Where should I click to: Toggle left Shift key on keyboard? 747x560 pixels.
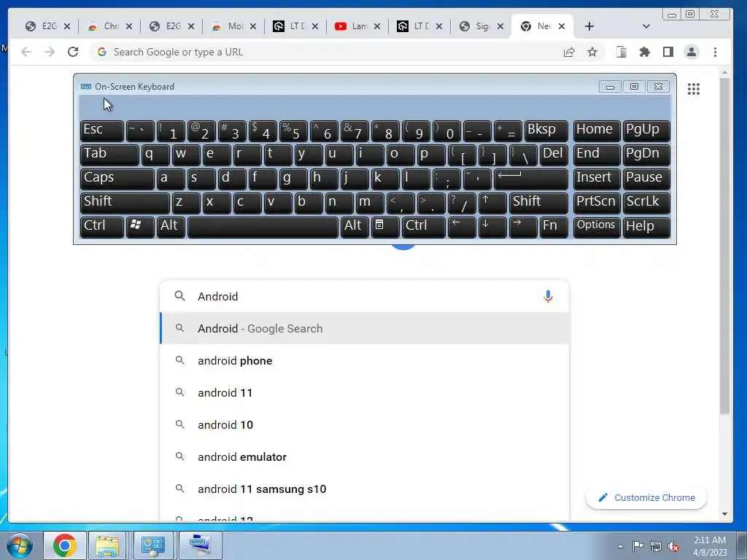[x=125, y=203]
